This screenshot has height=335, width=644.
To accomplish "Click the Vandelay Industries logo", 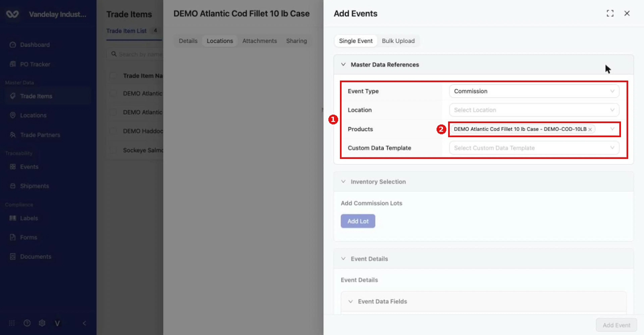I will [12, 14].
